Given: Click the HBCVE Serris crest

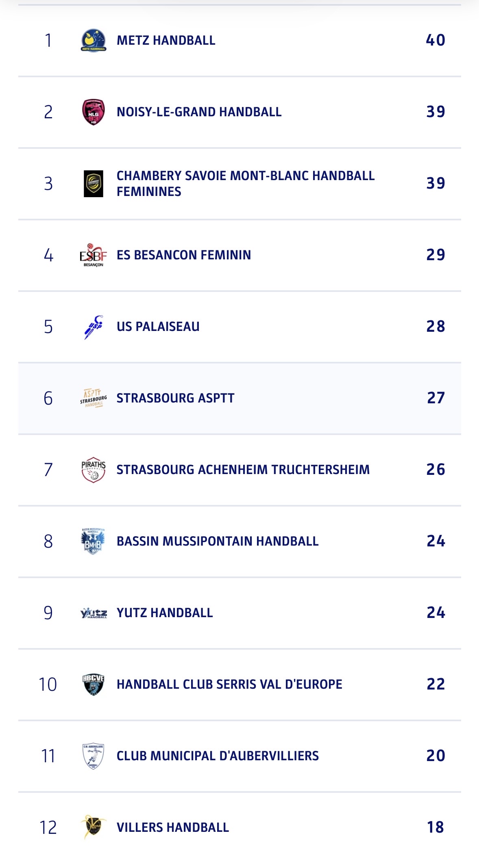Looking at the screenshot, I should point(94,684).
